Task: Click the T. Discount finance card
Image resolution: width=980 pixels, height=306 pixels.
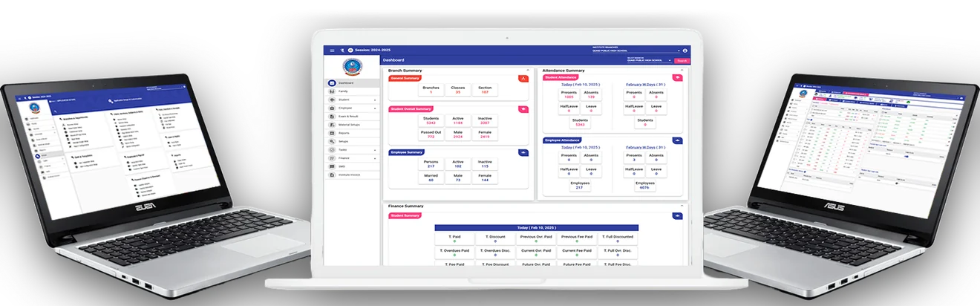Action: tap(495, 238)
